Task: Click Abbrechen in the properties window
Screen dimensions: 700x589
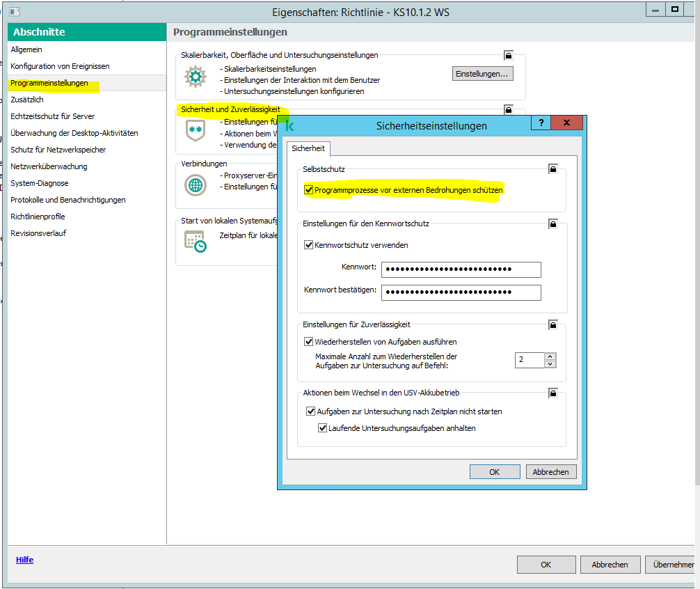Action: [x=610, y=565]
